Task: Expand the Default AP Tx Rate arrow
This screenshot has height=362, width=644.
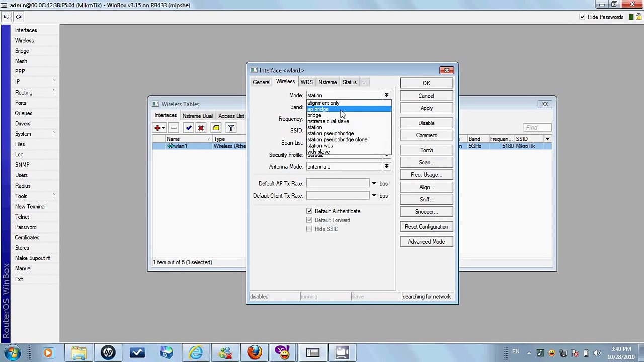Action: pos(374,184)
